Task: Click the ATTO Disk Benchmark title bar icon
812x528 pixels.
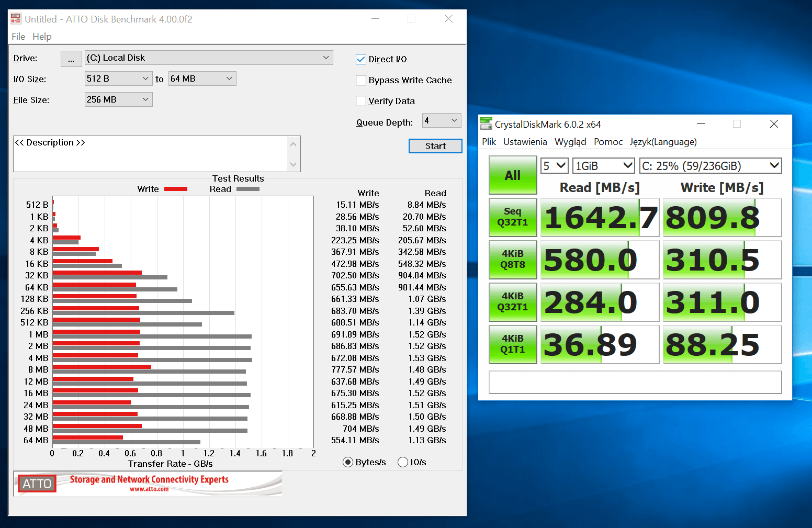Action: point(16,19)
